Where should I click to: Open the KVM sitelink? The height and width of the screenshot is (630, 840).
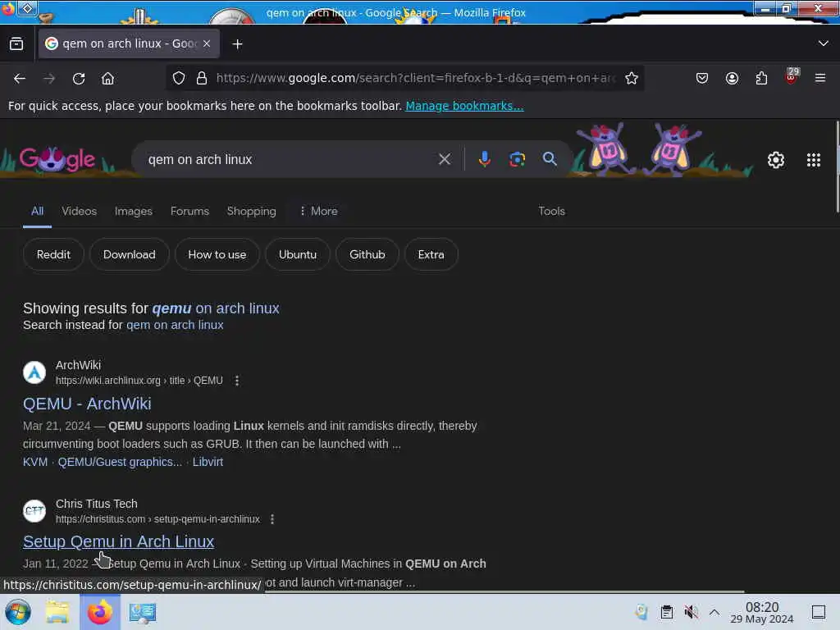(34, 462)
